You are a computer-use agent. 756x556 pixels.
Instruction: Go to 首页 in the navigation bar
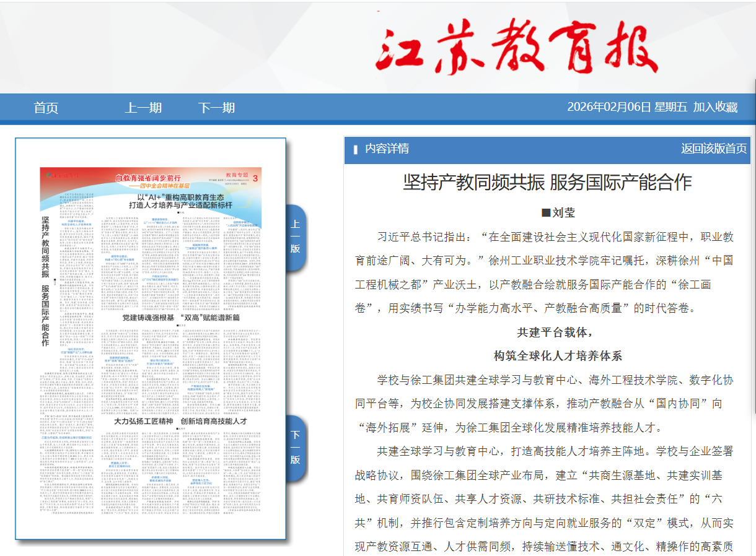point(46,108)
